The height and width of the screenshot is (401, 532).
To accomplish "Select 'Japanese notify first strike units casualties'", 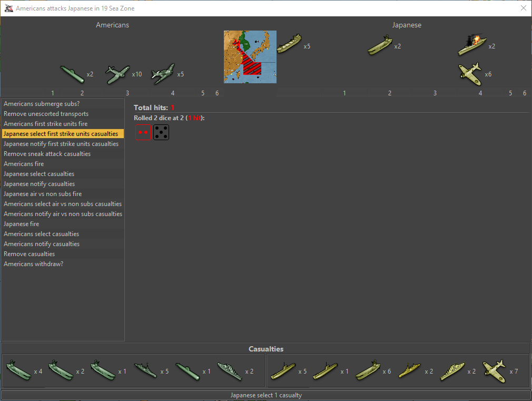I will tap(63, 144).
